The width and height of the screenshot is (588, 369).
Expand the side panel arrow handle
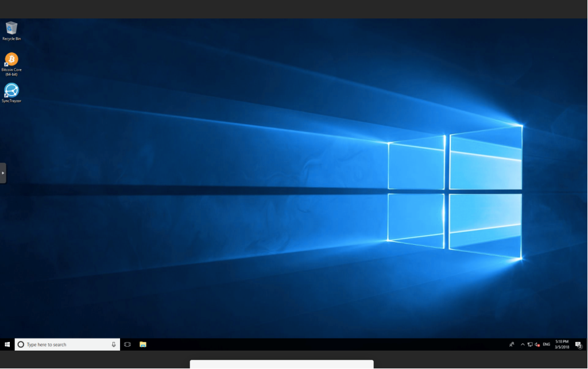coord(3,173)
